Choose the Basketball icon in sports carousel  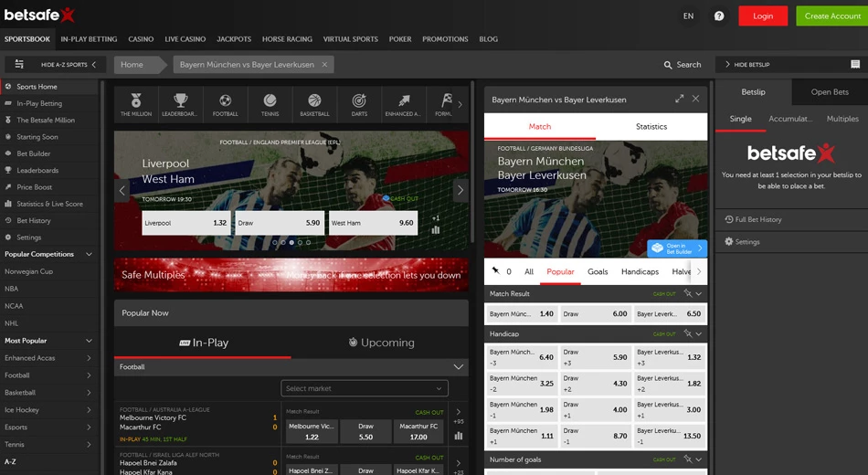click(314, 104)
